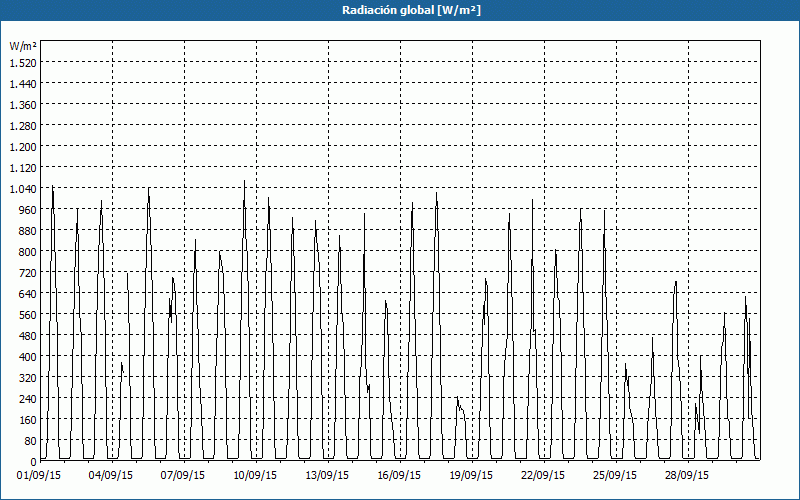
Task: Click the 240 y-axis label
Action: click(x=27, y=399)
